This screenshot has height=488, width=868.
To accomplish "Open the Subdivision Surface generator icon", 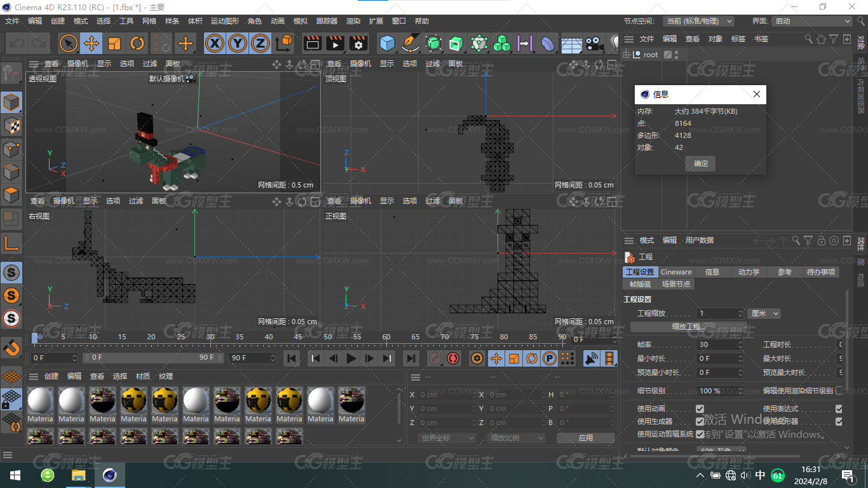I will click(434, 43).
